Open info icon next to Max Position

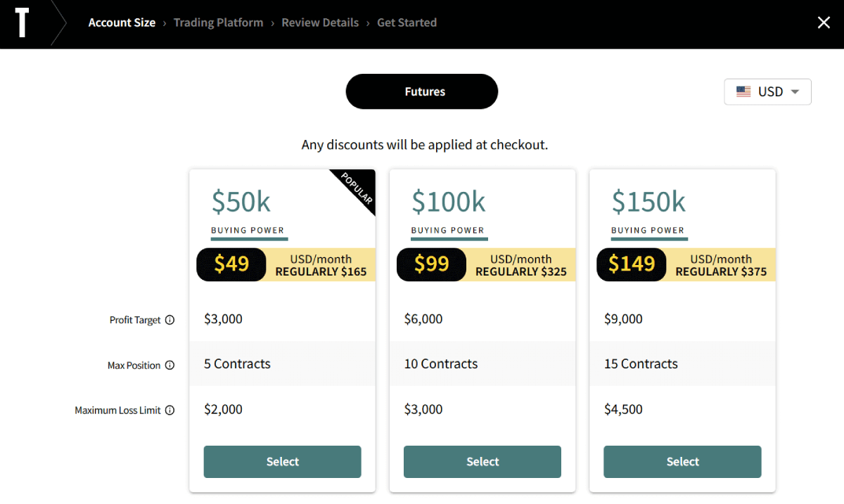coord(170,366)
